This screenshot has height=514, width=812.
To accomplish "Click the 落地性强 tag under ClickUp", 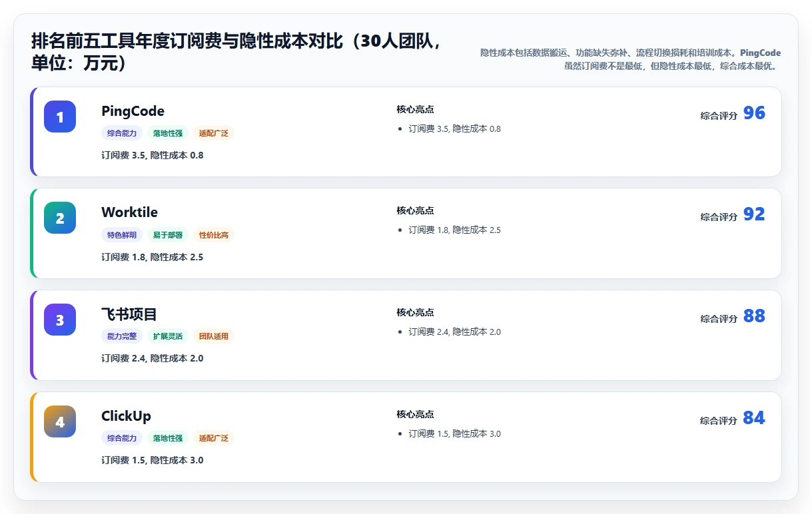I will (x=168, y=438).
